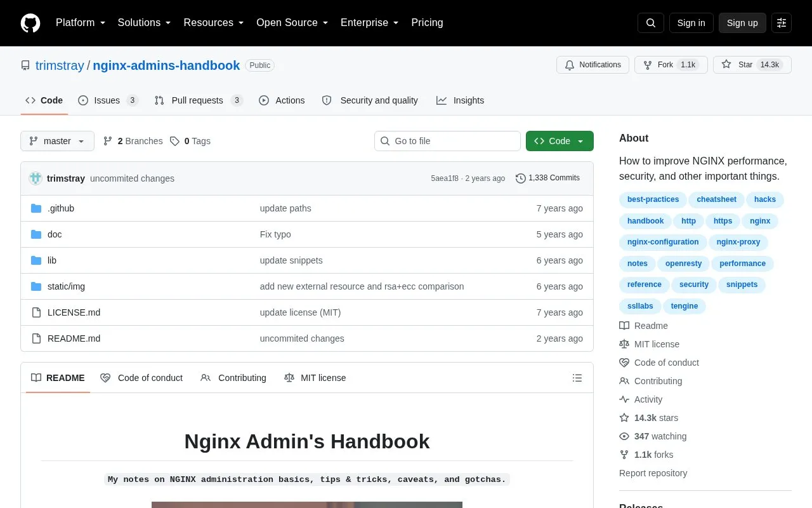The width and height of the screenshot is (812, 508).
Task: Click the LICENSE.md file icon
Action: click(36, 312)
